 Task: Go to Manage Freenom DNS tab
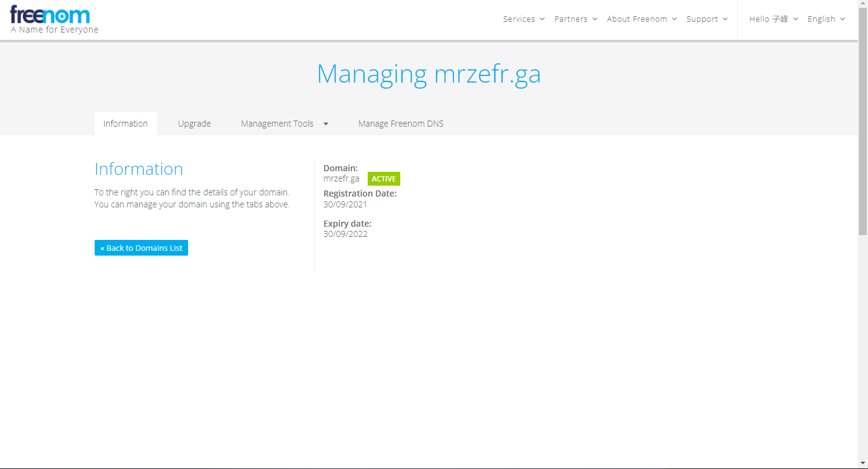point(401,124)
